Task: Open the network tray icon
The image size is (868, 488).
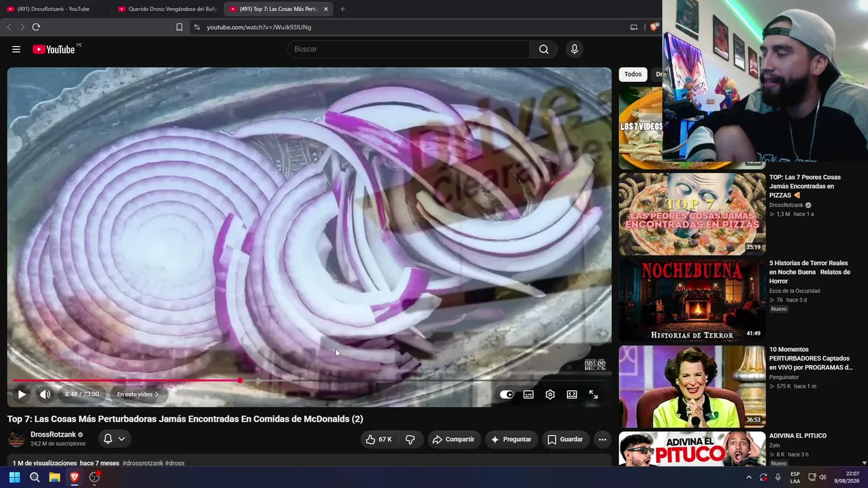Action: pyautogui.click(x=812, y=477)
